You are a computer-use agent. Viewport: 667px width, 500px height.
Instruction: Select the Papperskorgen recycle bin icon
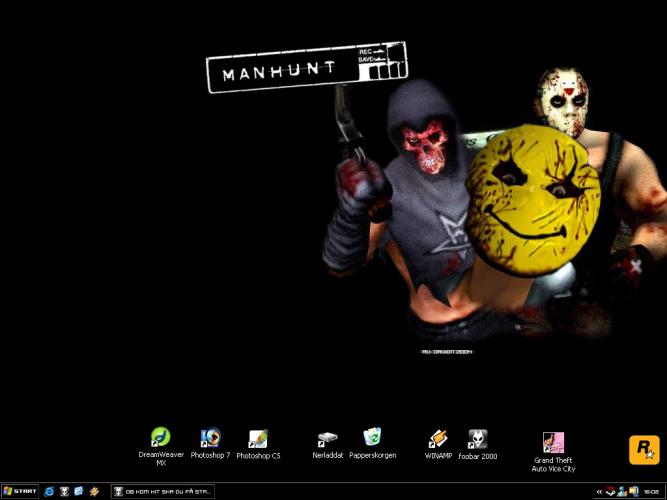(372, 437)
